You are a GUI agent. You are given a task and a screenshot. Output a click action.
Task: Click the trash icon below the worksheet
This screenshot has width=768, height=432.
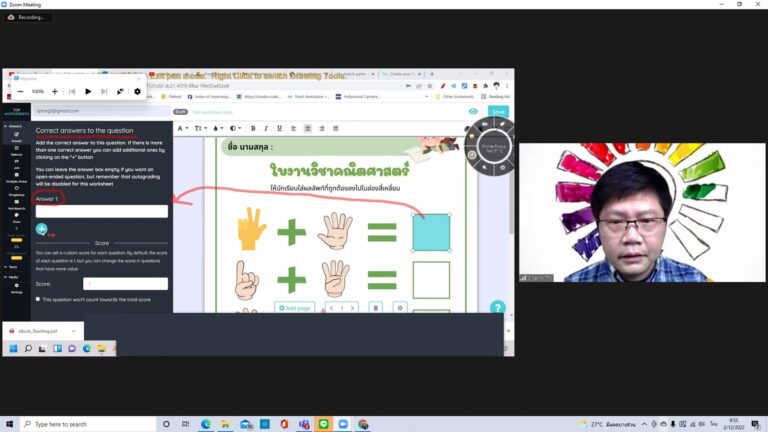pos(374,308)
